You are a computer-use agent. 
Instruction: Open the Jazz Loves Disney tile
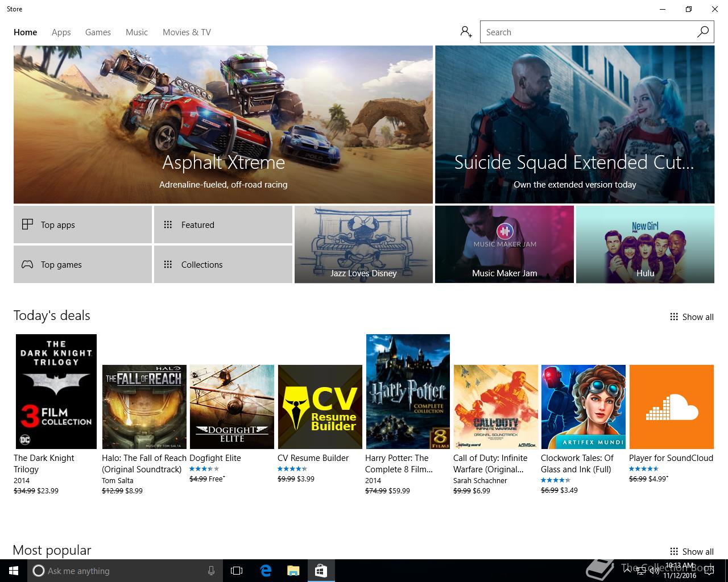coord(363,244)
